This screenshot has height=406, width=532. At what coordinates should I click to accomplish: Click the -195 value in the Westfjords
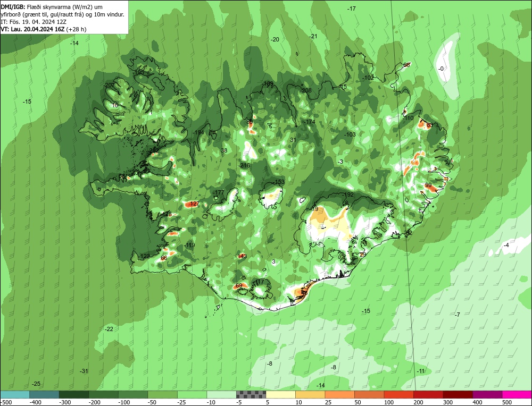pyautogui.click(x=138, y=72)
